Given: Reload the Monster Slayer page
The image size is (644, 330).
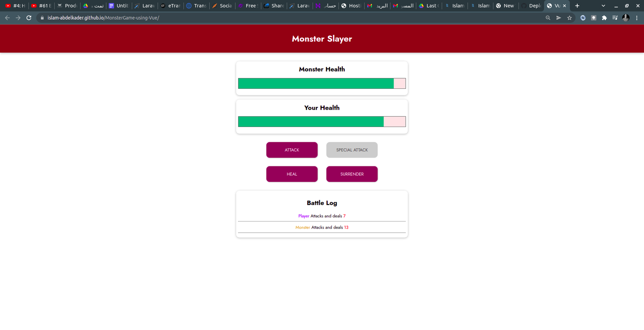Looking at the screenshot, I should 29,18.
